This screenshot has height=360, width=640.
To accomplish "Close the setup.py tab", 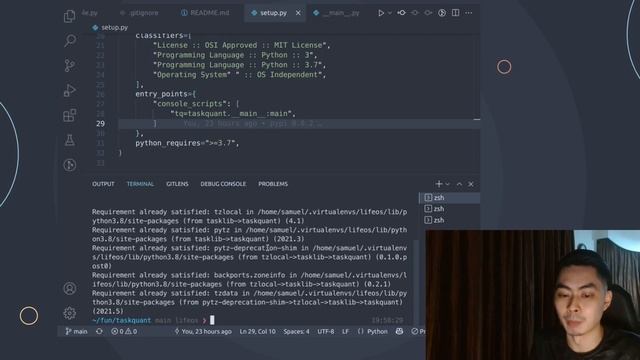I will (x=298, y=13).
